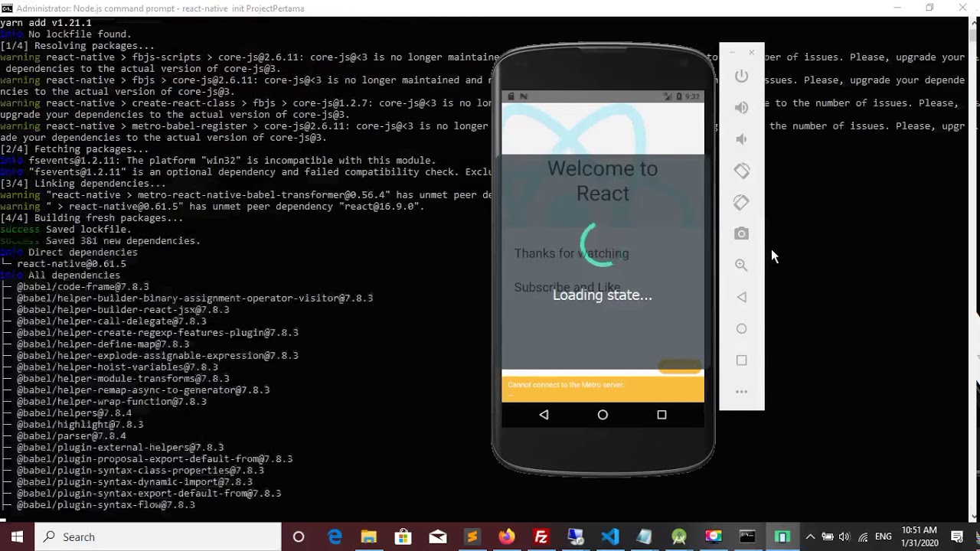This screenshot has width=980, height=551.
Task: Open emulator extended controls (three dots)
Action: coord(741,392)
